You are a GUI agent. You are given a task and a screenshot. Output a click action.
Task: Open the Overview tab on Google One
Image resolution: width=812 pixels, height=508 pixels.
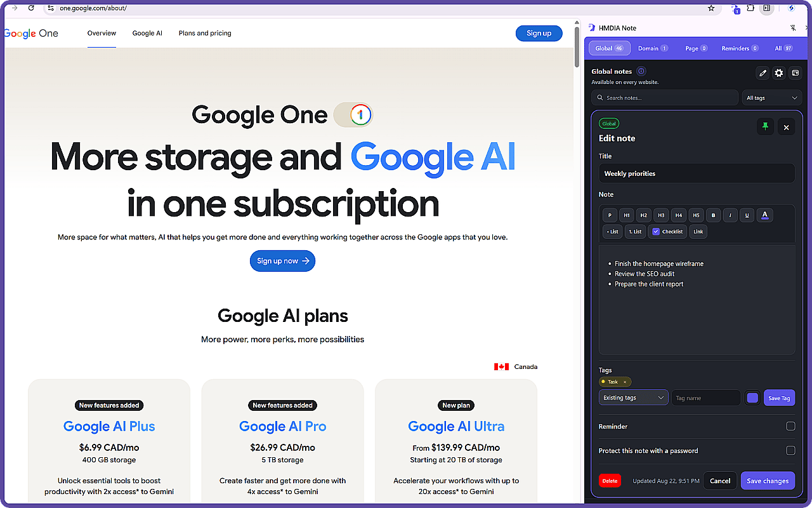(101, 33)
